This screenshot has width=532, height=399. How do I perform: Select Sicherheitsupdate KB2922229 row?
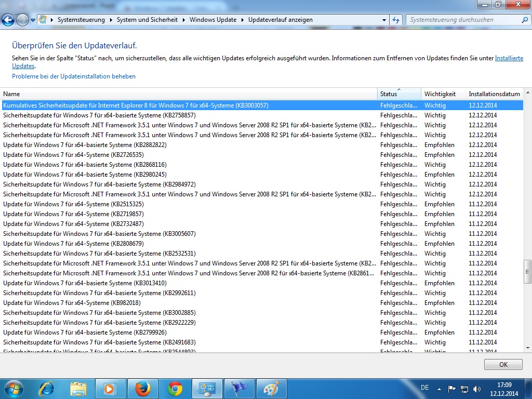tap(262, 322)
